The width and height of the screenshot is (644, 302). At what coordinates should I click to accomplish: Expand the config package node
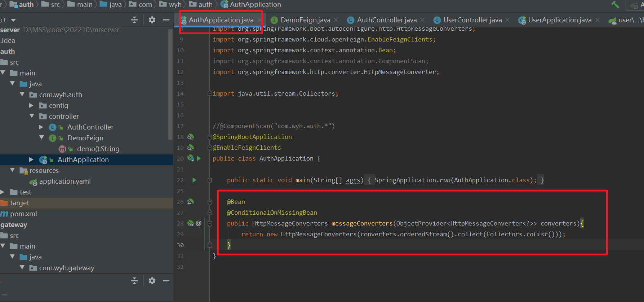pyautogui.click(x=31, y=105)
